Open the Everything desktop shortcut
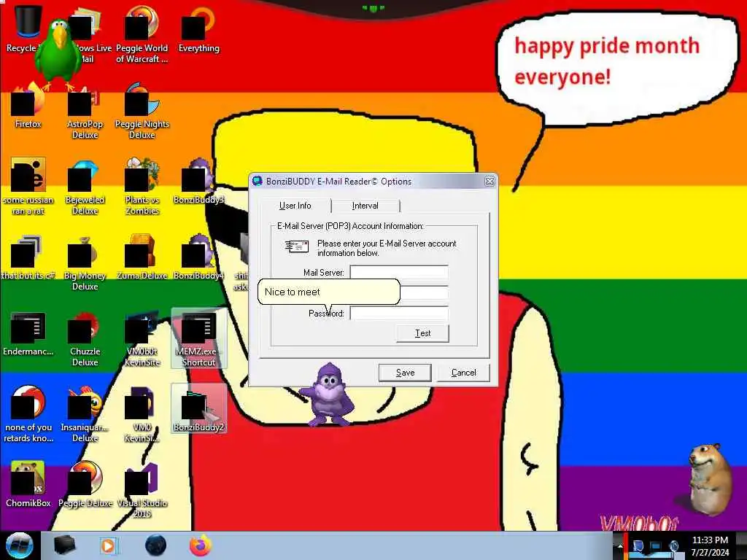The width and height of the screenshot is (747, 560). click(198, 29)
